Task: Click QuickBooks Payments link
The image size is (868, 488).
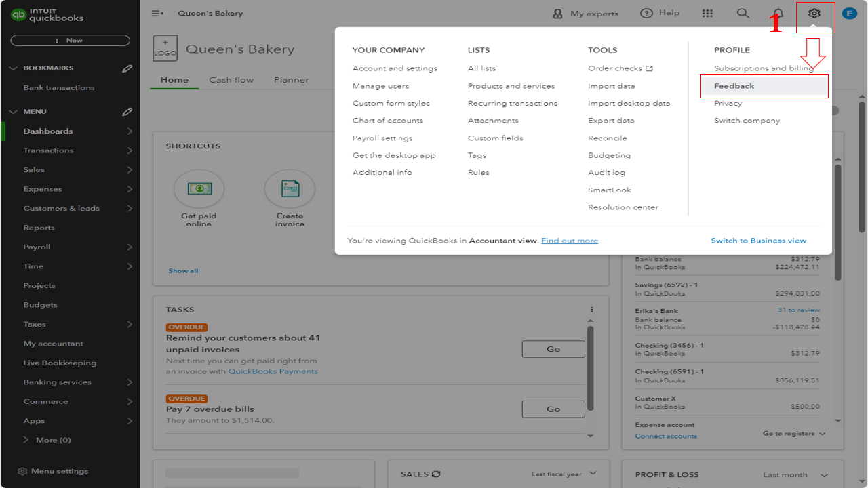Action: pos(273,371)
